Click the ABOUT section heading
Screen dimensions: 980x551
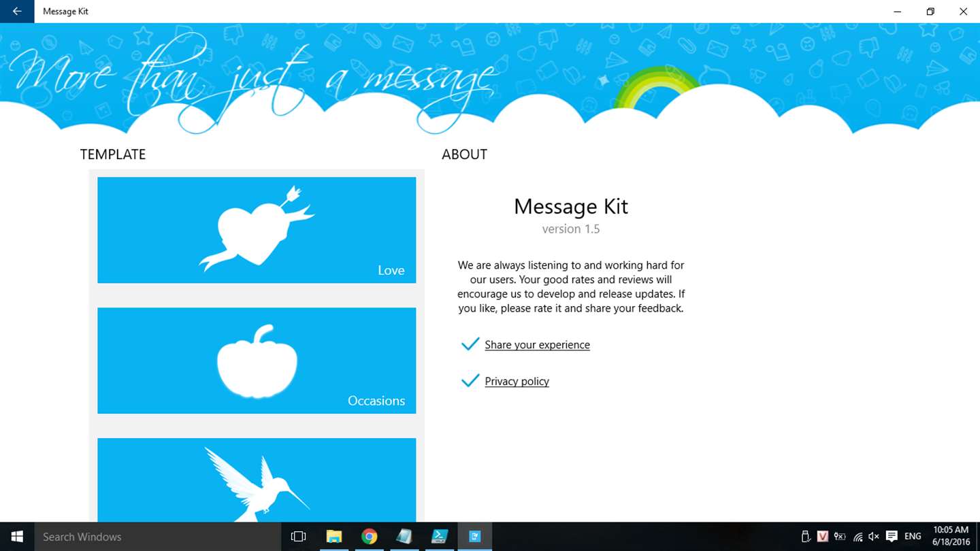point(464,154)
